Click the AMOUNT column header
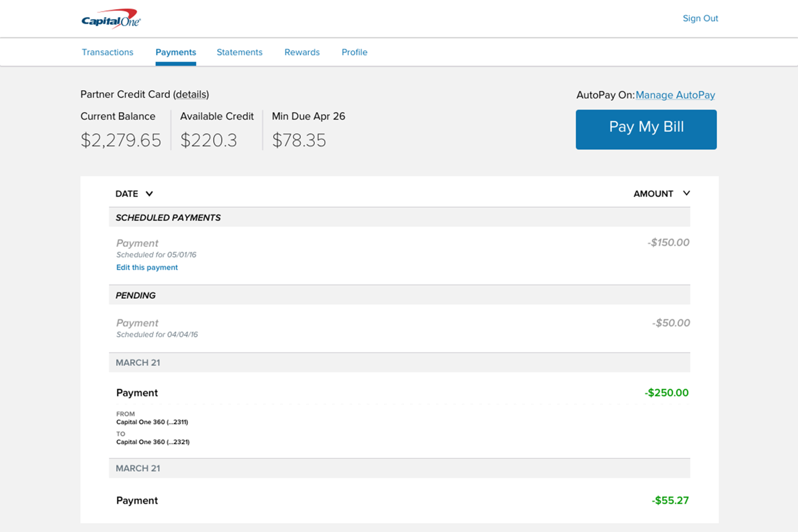 point(653,194)
